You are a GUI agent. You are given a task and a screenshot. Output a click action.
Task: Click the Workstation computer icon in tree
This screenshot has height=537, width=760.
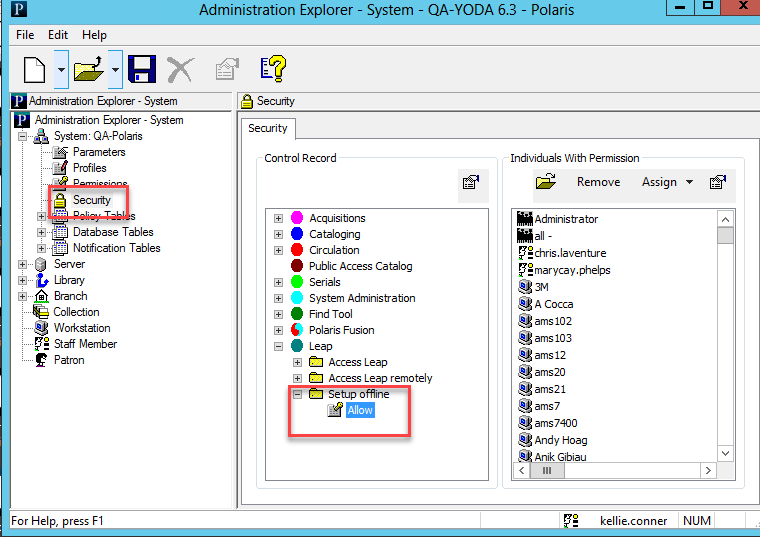tap(41, 328)
